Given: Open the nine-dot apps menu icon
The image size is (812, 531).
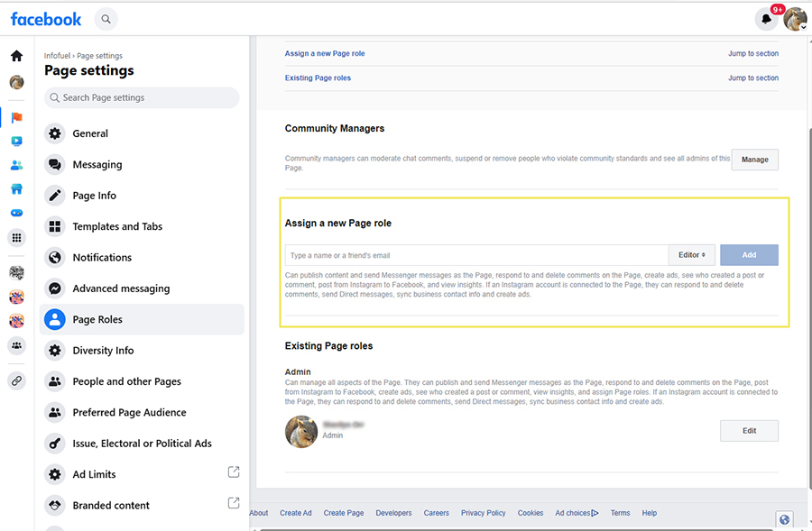Looking at the screenshot, I should pos(16,238).
